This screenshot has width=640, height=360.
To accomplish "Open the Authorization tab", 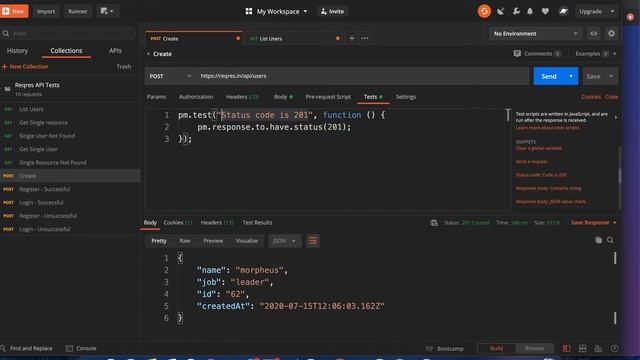I will (x=196, y=97).
